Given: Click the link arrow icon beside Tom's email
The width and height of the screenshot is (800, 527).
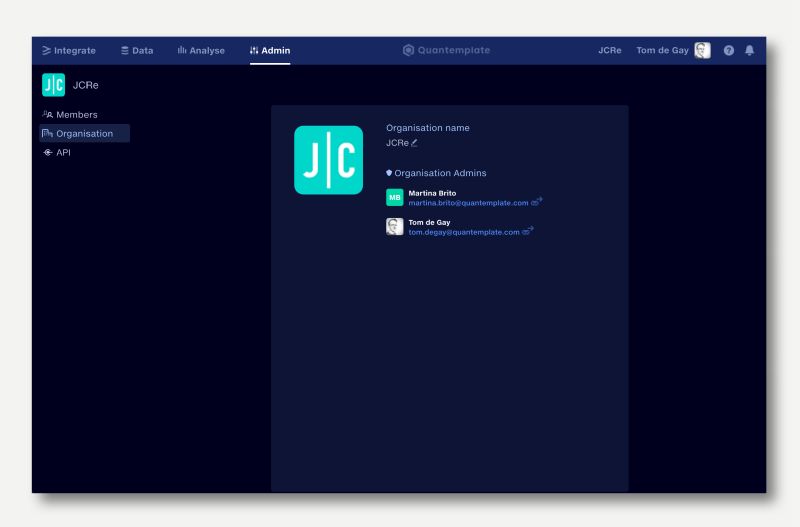Looking at the screenshot, I should (x=528, y=231).
